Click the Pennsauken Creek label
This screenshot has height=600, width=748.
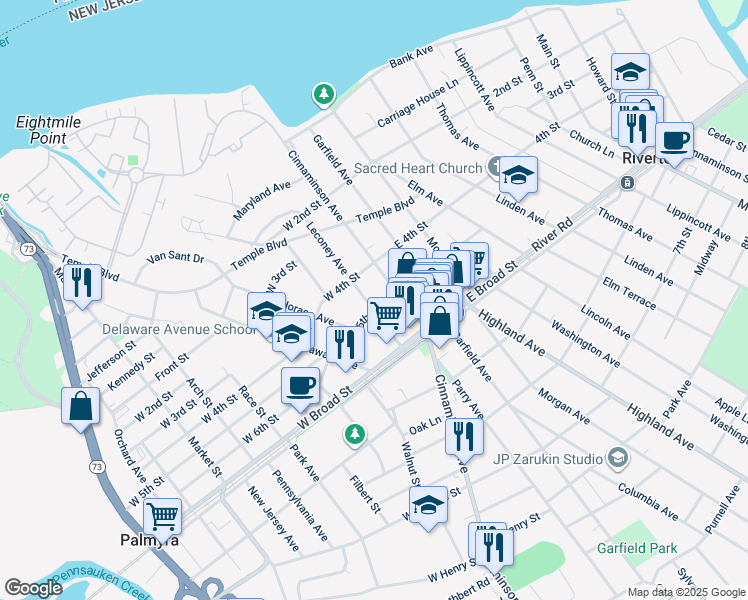pos(103,583)
